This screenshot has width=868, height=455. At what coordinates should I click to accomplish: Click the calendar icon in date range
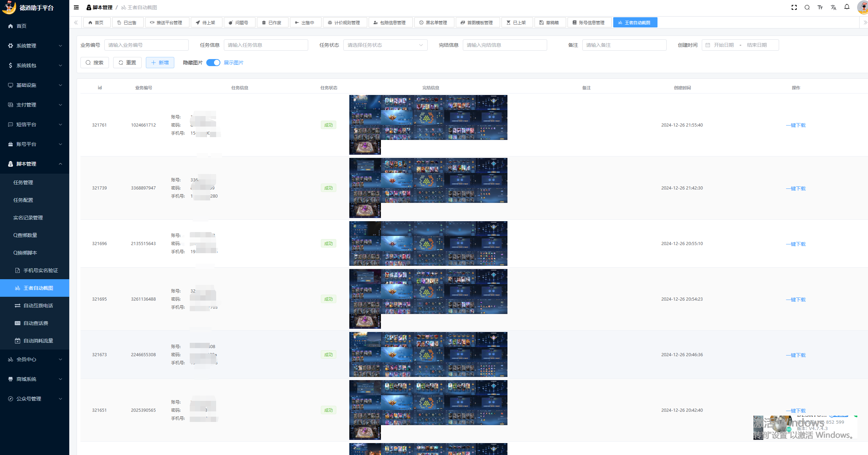(708, 45)
